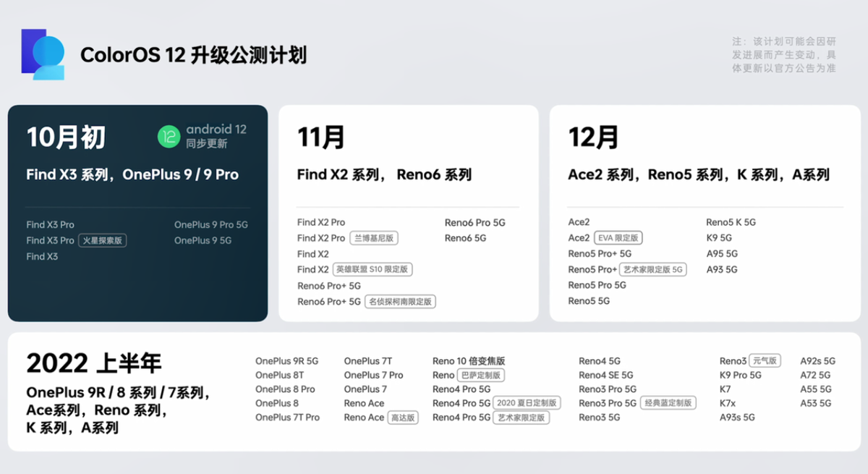
Task: Click subtitle Find X3 系列，OnePlus 9 / 9 Pro
Action: (x=132, y=174)
